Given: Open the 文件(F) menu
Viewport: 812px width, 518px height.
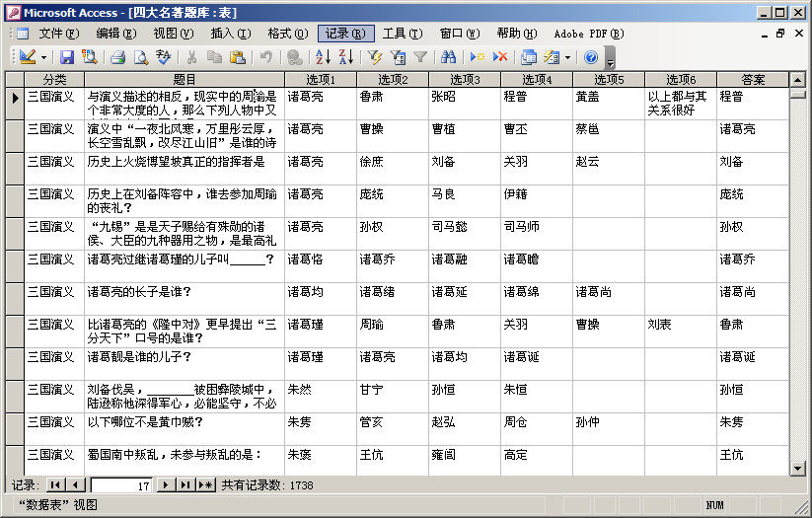Looking at the screenshot, I should click(59, 34).
